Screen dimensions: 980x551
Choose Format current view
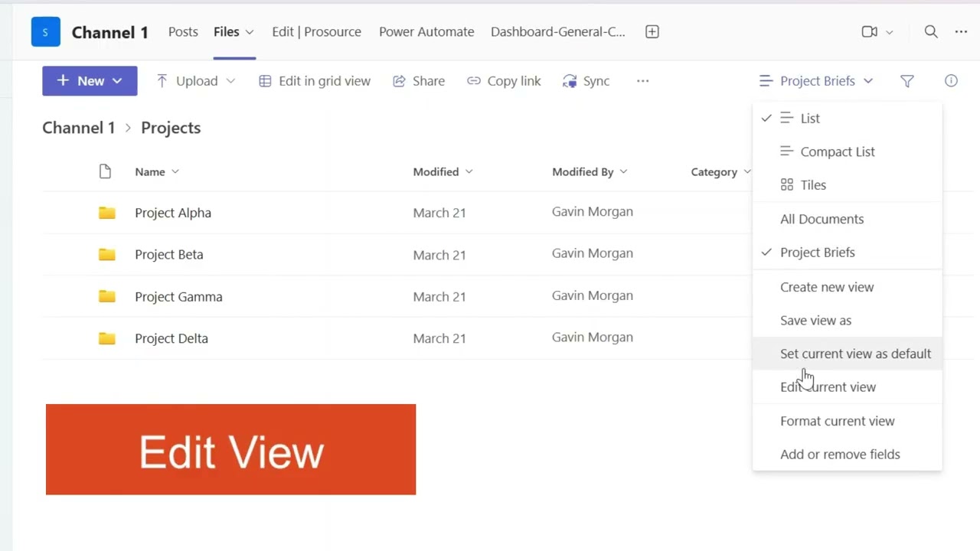(x=848, y=421)
